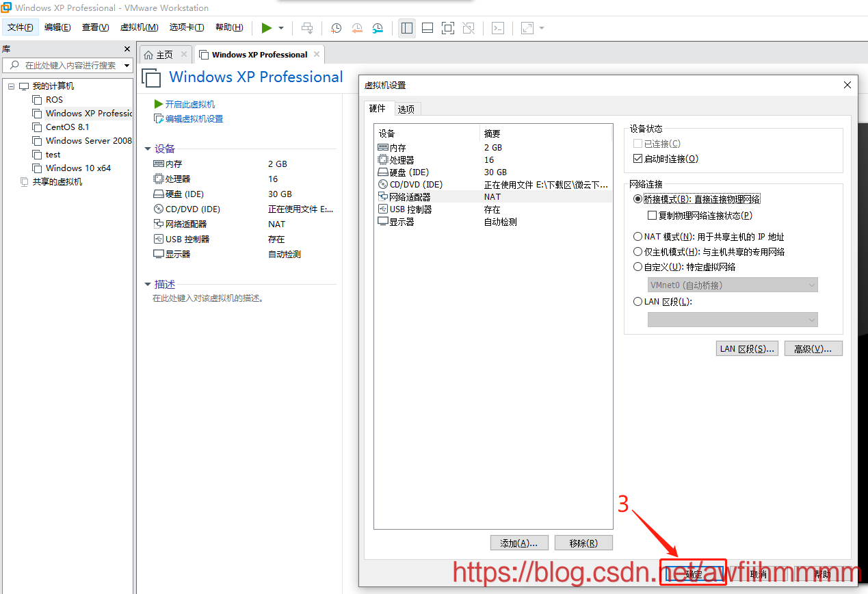868x594 pixels.
Task: Select the test virtual machine in library
Action: click(53, 155)
